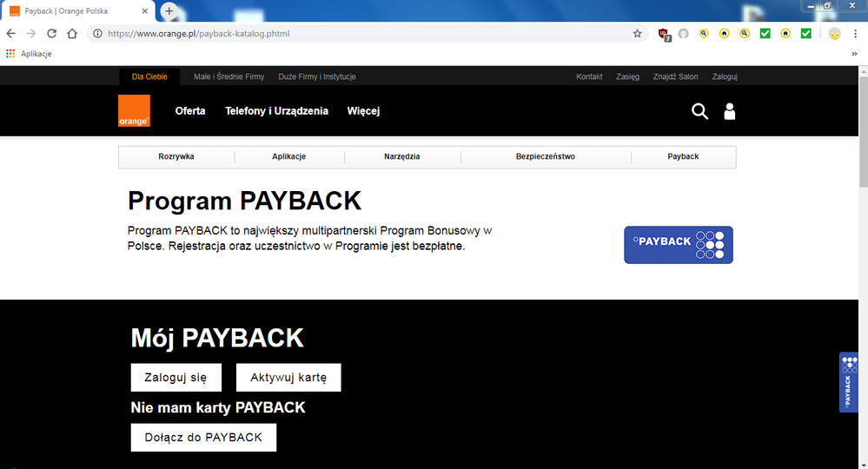Reload the current page
868x469 pixels.
coord(51,34)
